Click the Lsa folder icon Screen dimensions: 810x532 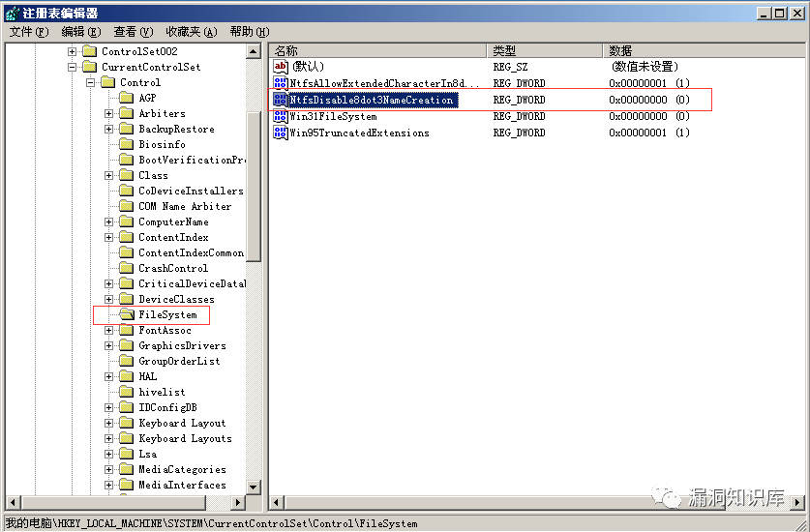[x=127, y=454]
